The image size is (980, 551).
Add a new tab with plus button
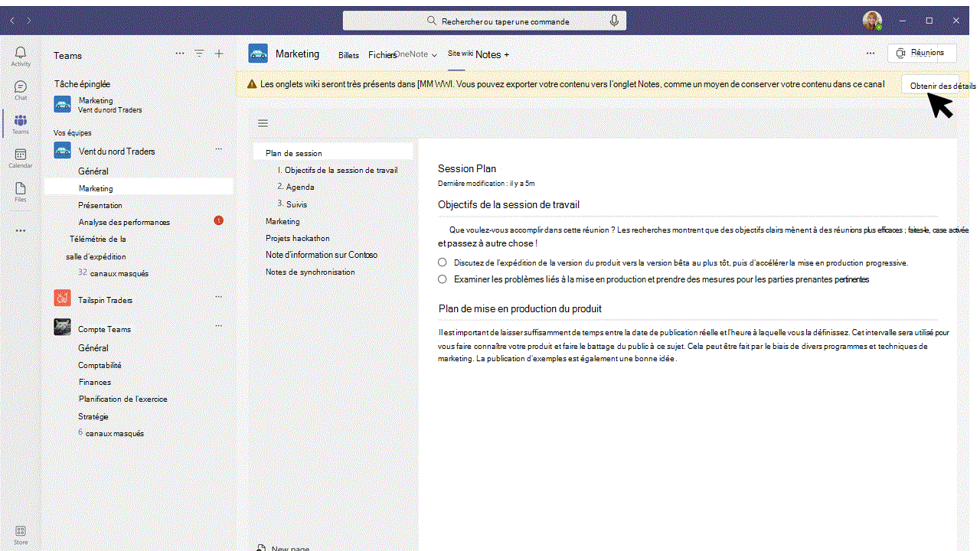(506, 54)
